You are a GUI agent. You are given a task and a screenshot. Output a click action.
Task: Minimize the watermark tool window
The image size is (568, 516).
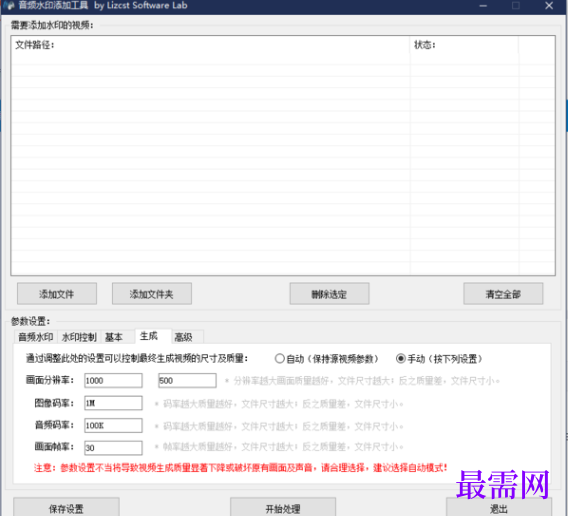(x=483, y=6)
